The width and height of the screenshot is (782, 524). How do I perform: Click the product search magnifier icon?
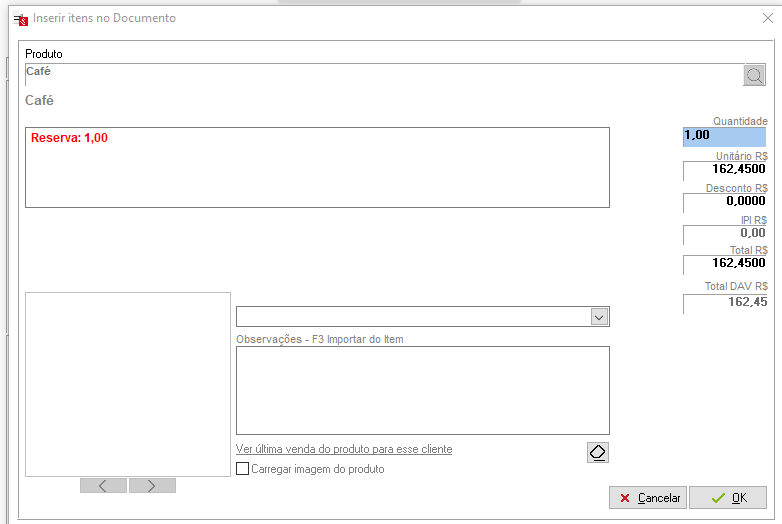click(754, 75)
